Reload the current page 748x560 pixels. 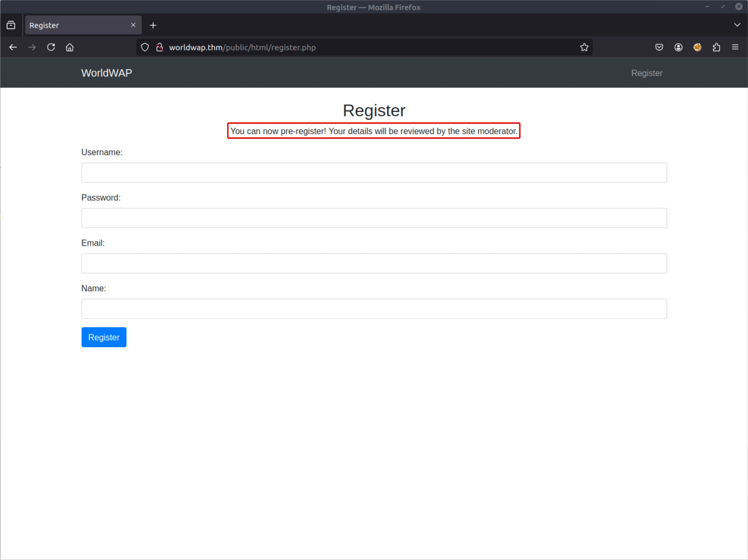[x=51, y=47]
